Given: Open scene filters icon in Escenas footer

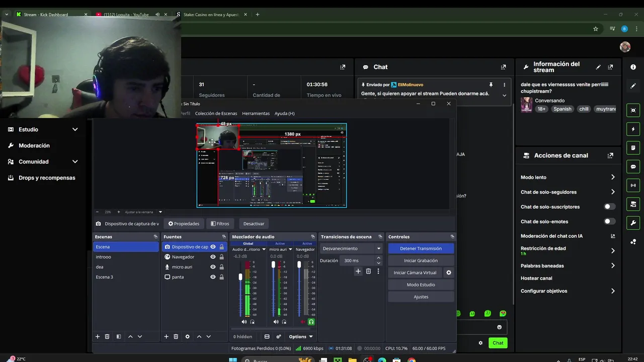Looking at the screenshot, I should coord(119,336).
